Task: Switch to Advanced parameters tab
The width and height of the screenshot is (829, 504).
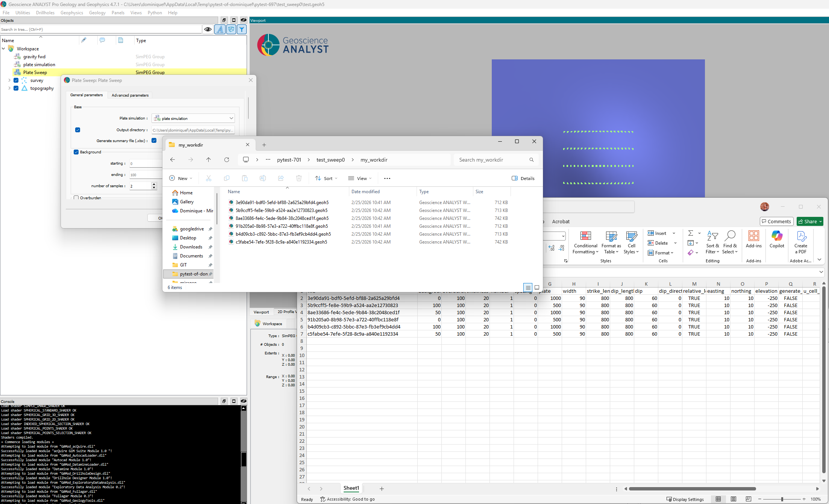Action: click(x=130, y=95)
